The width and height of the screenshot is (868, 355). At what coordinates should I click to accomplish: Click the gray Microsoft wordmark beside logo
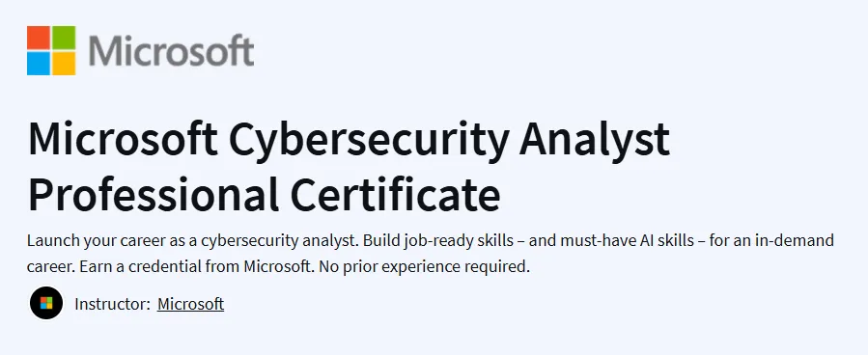171,50
